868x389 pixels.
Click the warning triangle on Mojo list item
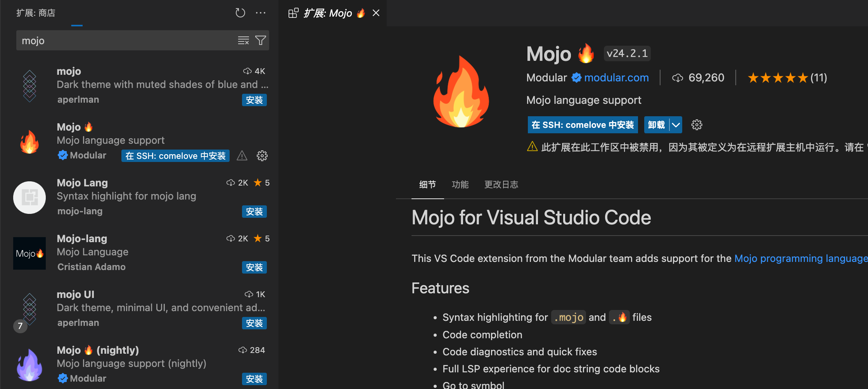[x=242, y=156]
